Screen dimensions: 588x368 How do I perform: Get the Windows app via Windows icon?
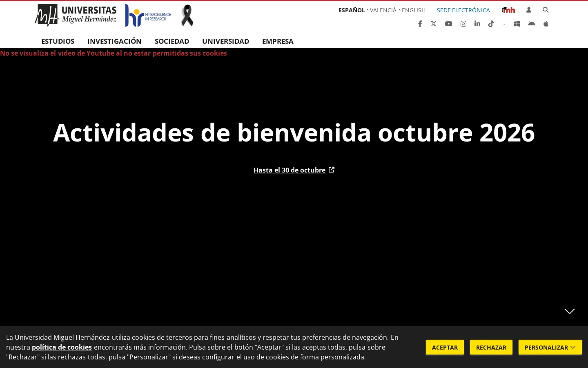coord(517,24)
